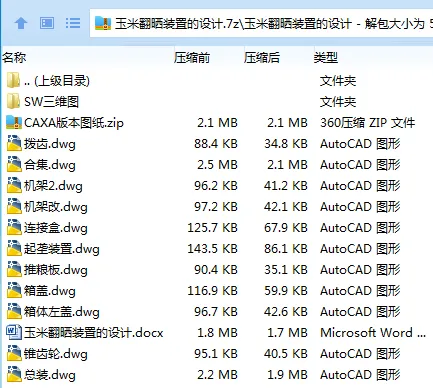Click the 推粮板.dwg file icon
Viewport: 433px width, 388px height.
pos(14,269)
